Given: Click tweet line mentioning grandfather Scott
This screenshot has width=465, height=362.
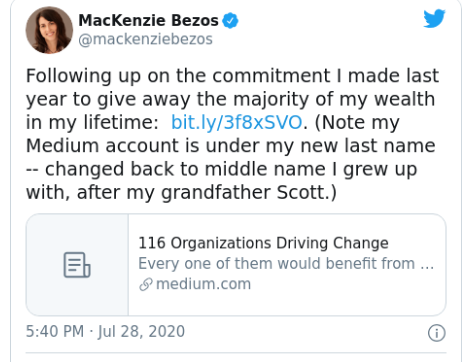Looking at the screenshot, I should click(181, 193).
